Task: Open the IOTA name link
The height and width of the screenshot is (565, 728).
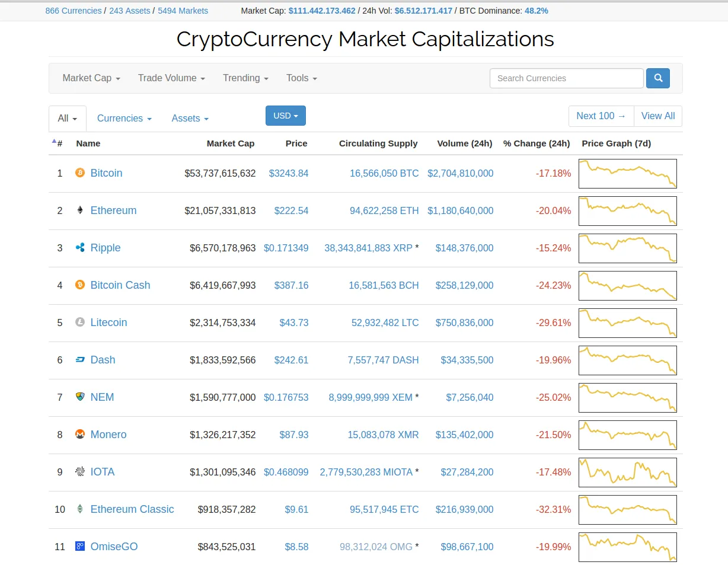Action: (103, 472)
